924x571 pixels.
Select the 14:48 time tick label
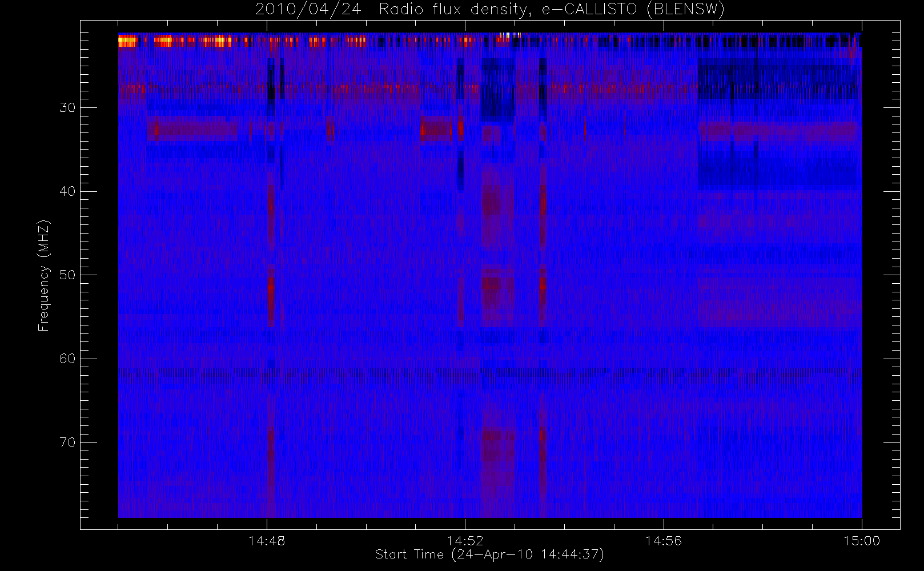coord(267,541)
